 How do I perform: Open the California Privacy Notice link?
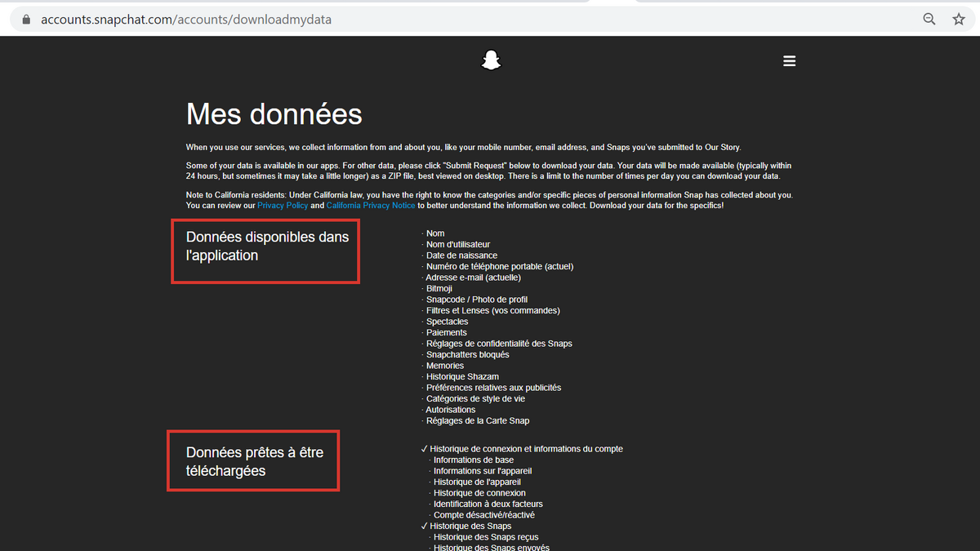pyautogui.click(x=371, y=206)
